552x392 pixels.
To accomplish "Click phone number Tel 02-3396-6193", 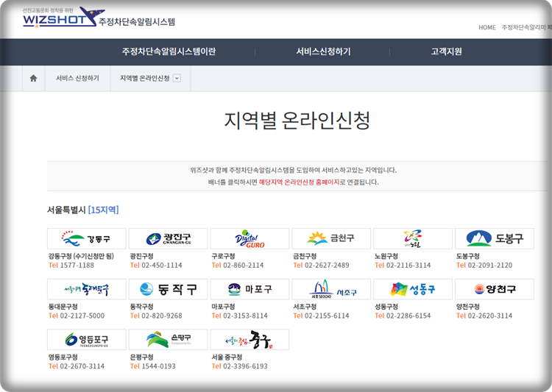I will [239, 366].
